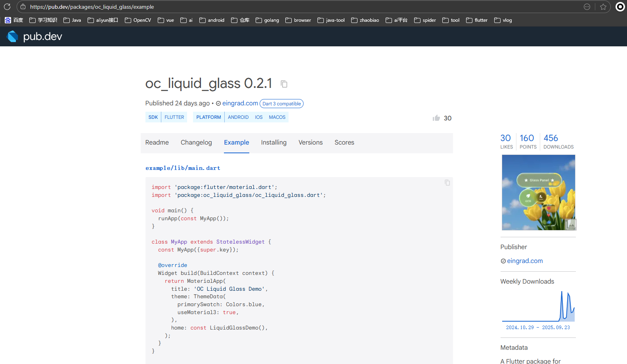Click the eingrad.com publisher link under title
Image resolution: width=627 pixels, height=364 pixels.
coord(240,103)
